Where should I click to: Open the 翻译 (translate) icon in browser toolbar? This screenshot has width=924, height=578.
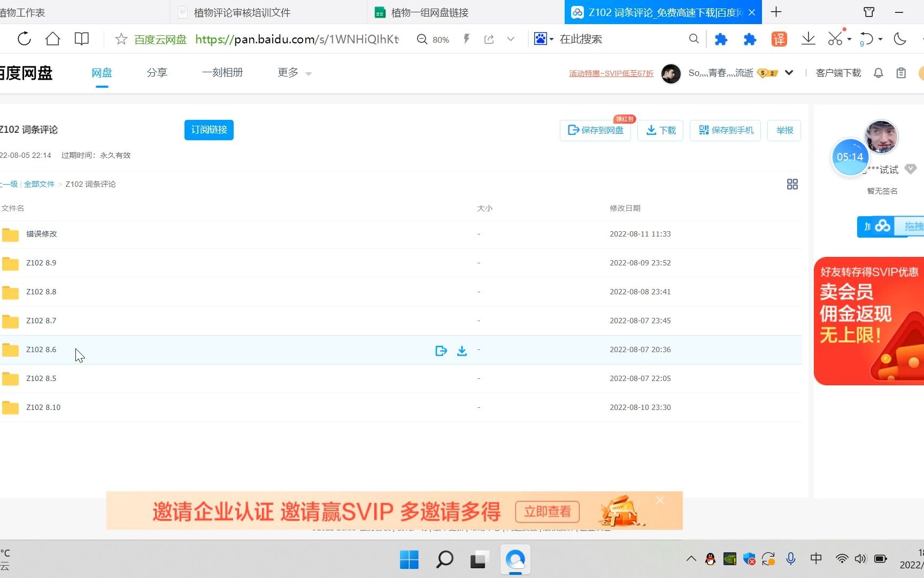[x=779, y=39]
